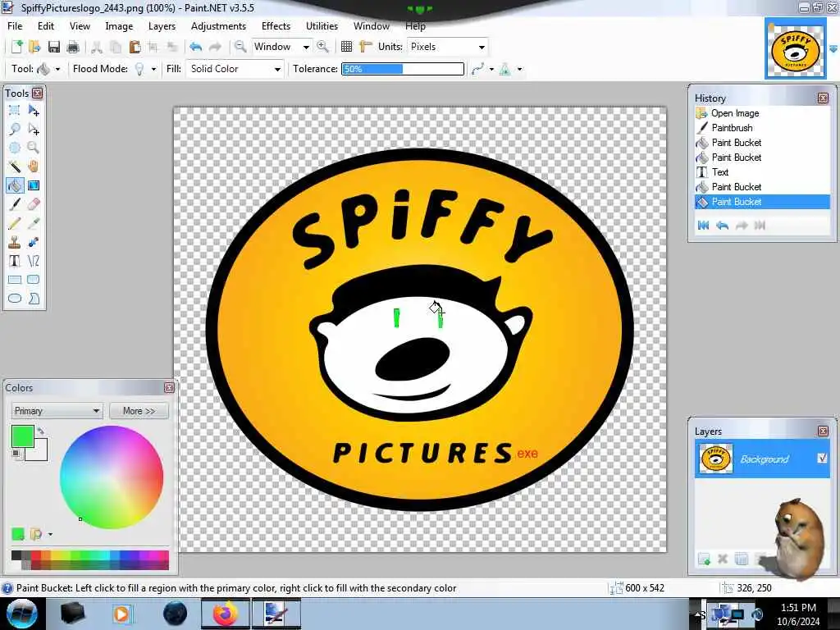
Task: Select the Line/Curve tool
Action: tap(33, 261)
